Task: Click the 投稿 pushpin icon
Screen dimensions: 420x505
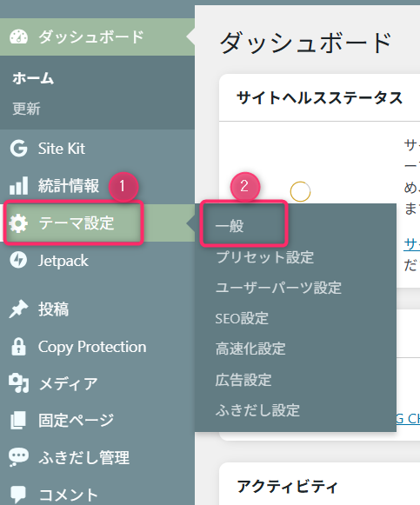Action: [x=18, y=309]
